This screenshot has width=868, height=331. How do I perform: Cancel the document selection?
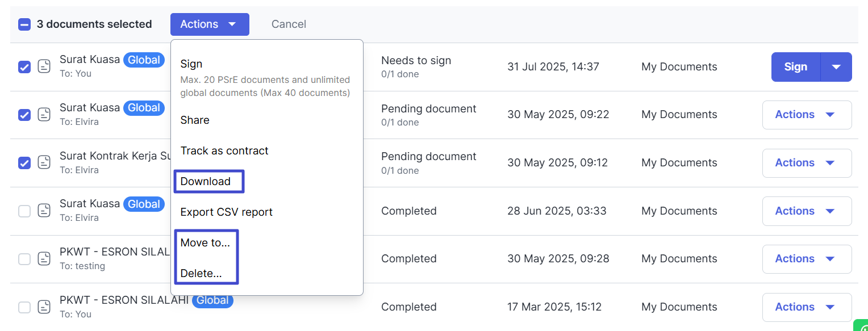coord(289,24)
